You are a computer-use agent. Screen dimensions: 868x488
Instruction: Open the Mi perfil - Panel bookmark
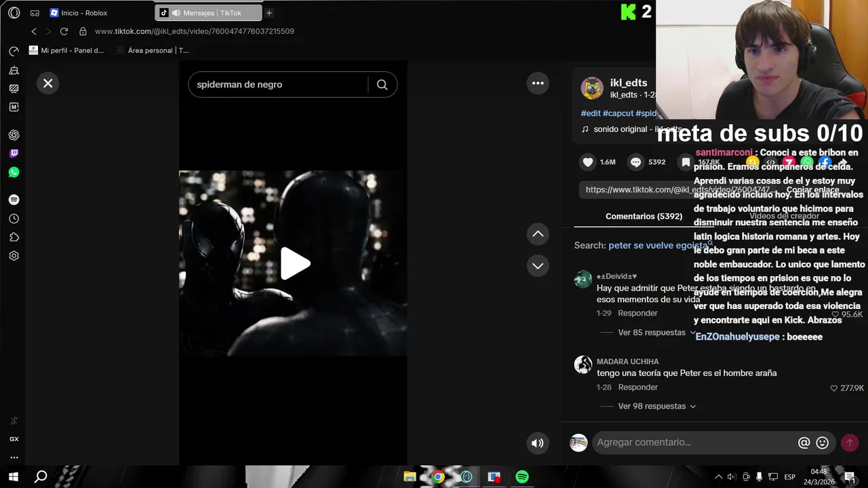66,50
